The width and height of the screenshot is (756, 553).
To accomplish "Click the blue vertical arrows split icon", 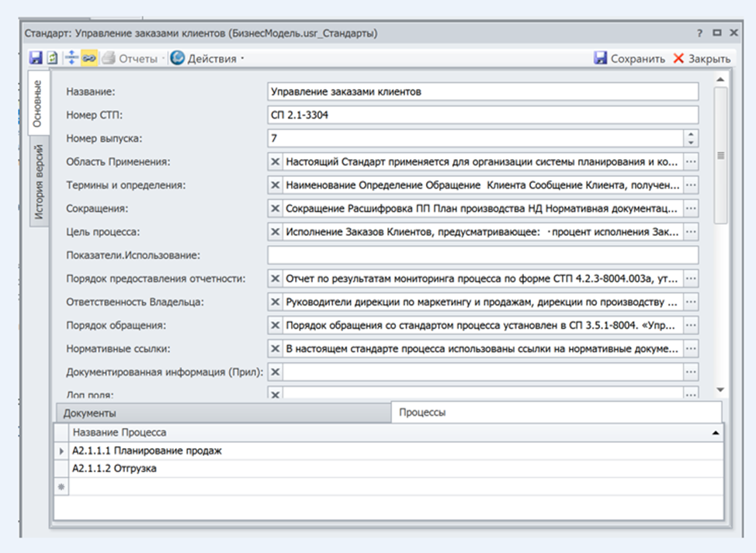I will pos(71,58).
